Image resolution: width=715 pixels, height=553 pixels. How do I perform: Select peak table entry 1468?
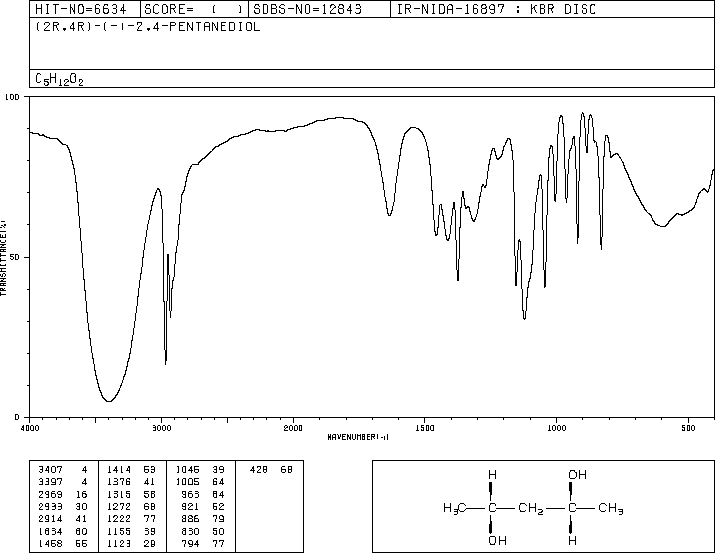[x=51, y=544]
